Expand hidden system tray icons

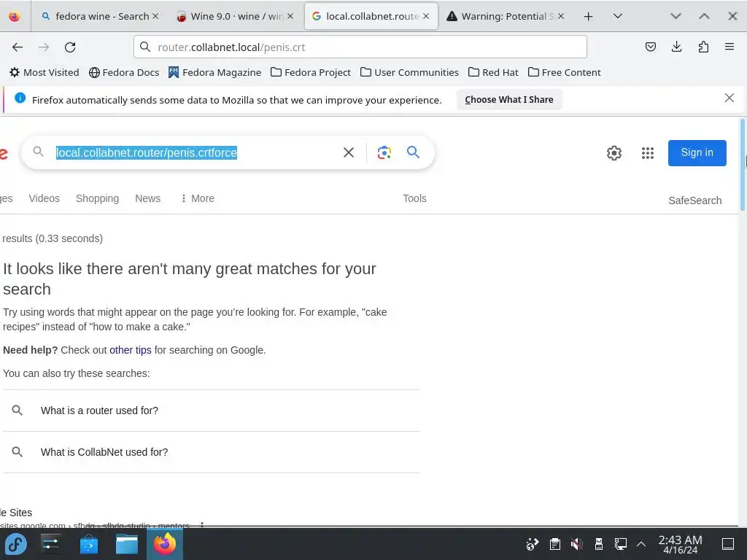point(641,544)
